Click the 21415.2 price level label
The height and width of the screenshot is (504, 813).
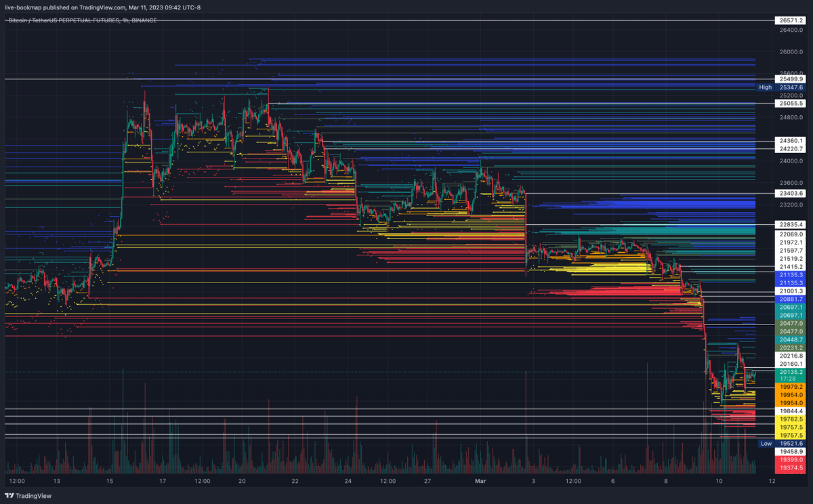(x=791, y=267)
